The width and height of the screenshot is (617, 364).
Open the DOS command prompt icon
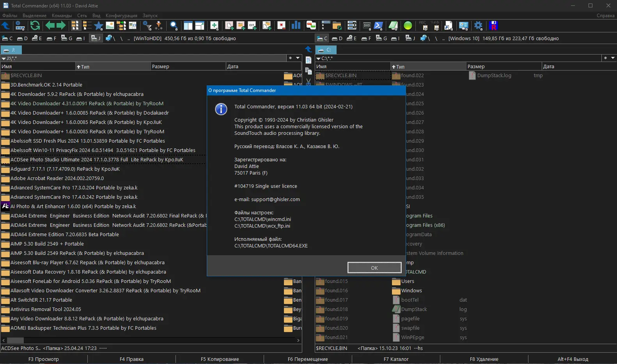click(x=367, y=26)
